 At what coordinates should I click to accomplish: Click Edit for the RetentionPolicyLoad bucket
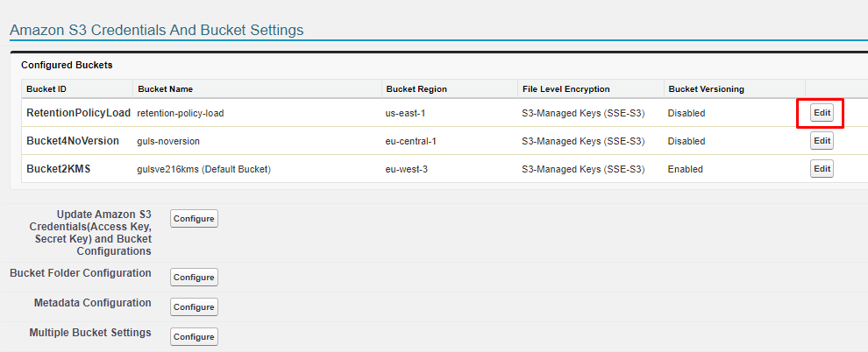point(822,113)
